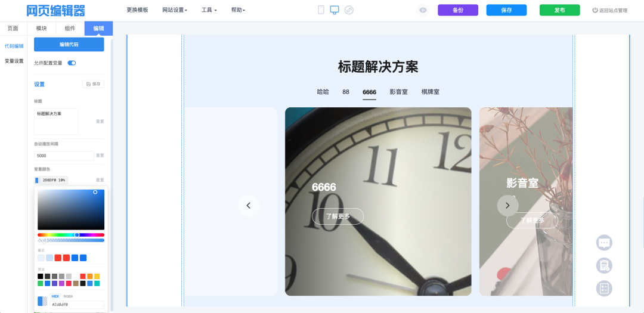The height and width of the screenshot is (313, 644).
Task: Pick the teal preset color swatch
Action: (x=97, y=283)
